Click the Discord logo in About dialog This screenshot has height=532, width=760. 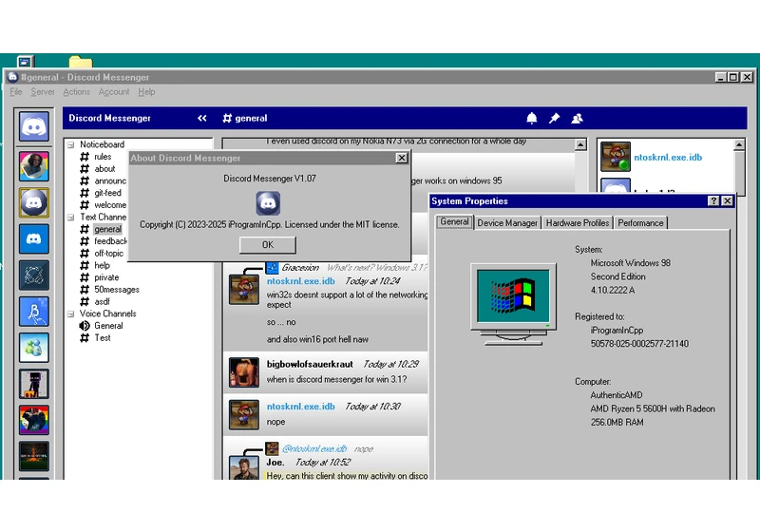pos(268,203)
